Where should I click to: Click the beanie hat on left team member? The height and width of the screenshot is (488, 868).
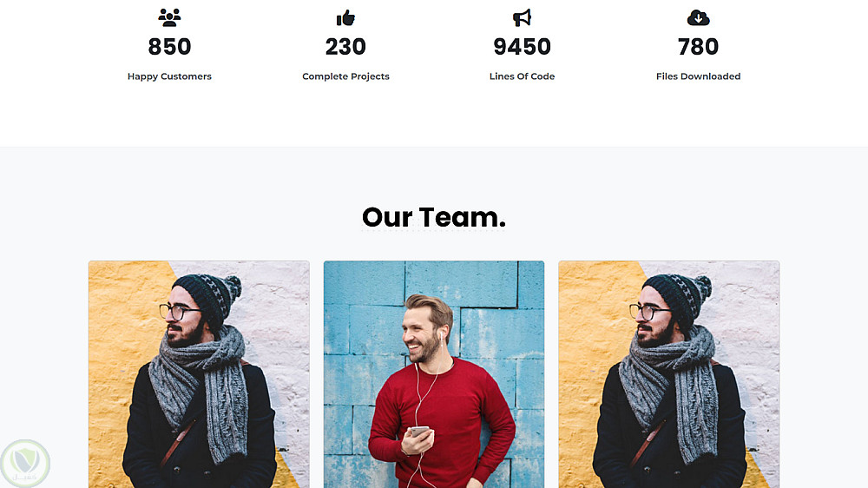[208, 299]
